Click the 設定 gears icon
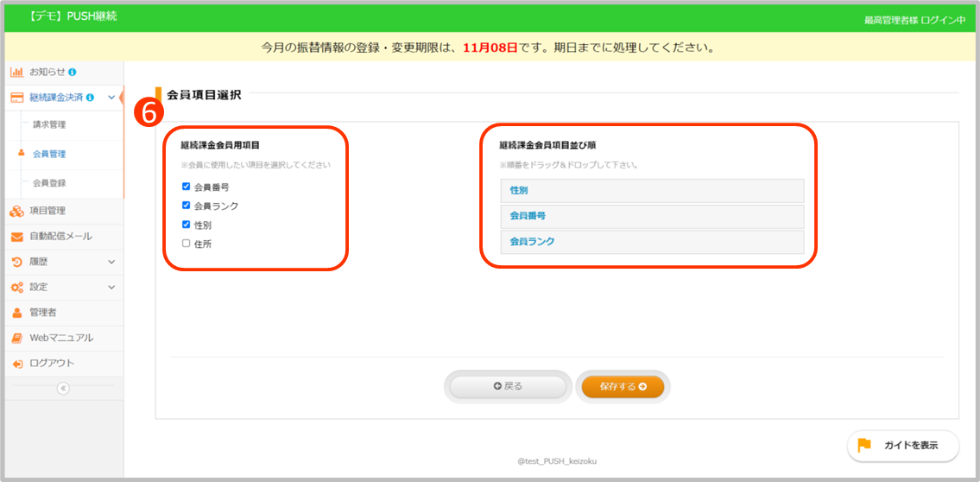Viewport: 980px width, 482px height. coord(16,287)
